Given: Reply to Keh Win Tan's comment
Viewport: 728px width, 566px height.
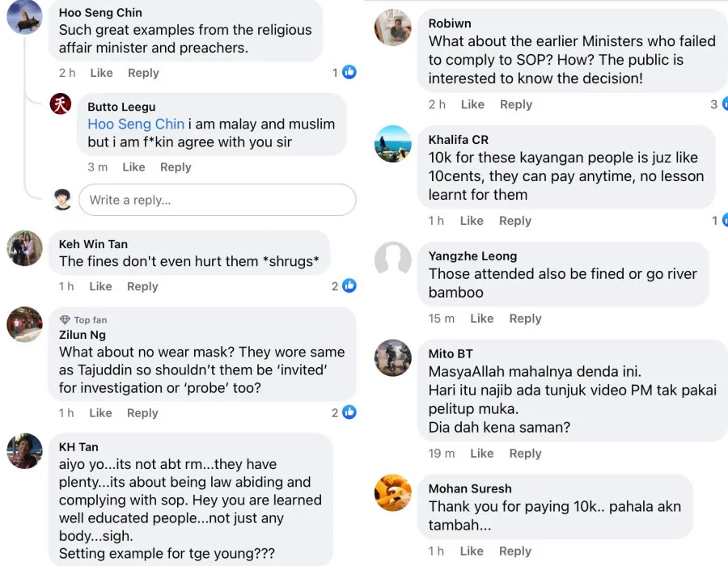Looking at the screenshot, I should (x=142, y=286).
